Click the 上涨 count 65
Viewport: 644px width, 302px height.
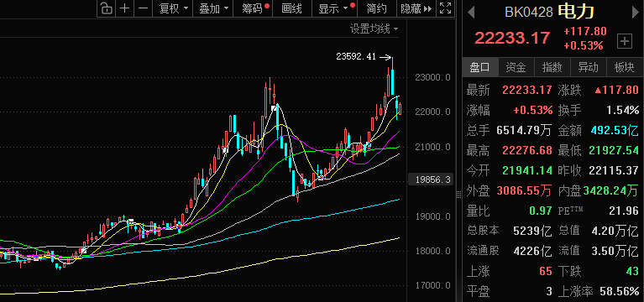click(x=545, y=271)
